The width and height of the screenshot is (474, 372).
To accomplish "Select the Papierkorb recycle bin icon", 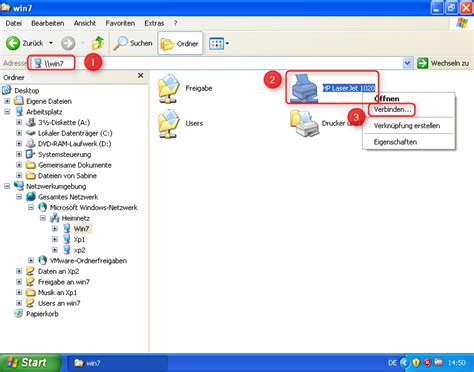I will [x=19, y=314].
